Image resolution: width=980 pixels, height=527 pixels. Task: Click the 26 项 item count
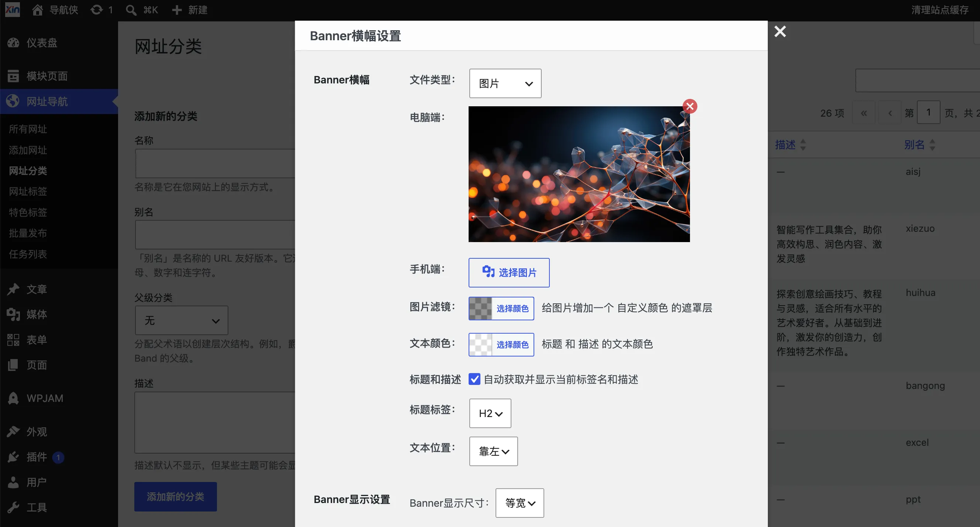pyautogui.click(x=832, y=113)
